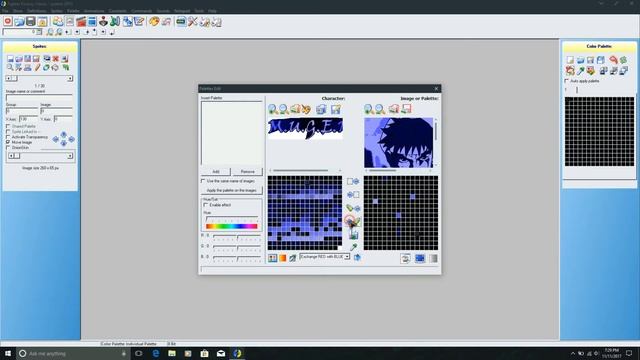
Task: Click first icon in the Color Palette panel toolbar
Action: (570, 60)
